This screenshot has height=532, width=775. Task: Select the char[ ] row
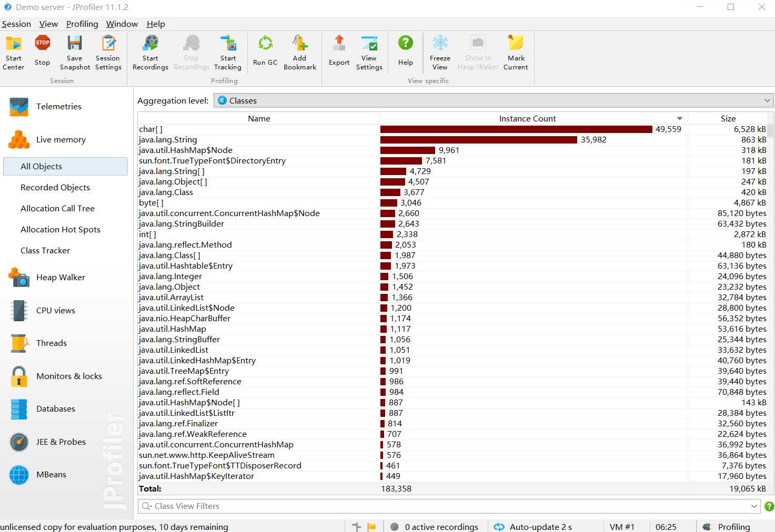click(452, 129)
